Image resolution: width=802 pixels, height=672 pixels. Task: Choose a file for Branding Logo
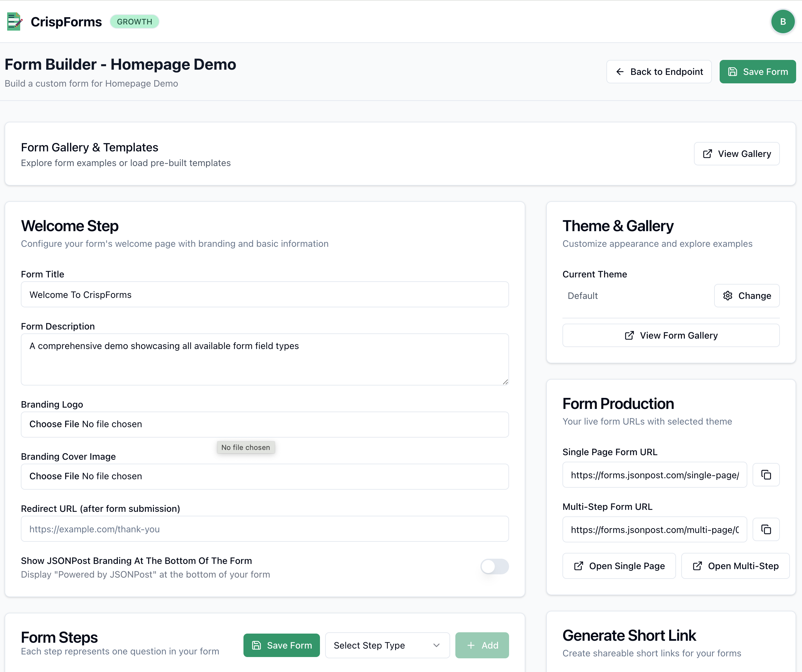(55, 424)
